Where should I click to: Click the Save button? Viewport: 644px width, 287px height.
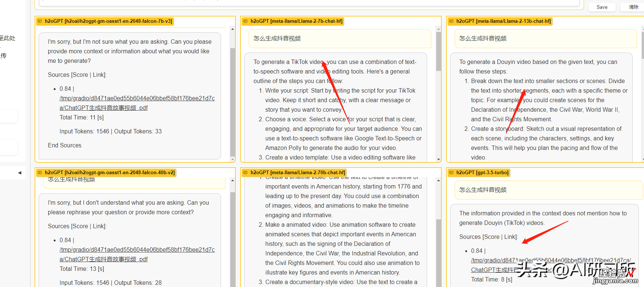tap(602, 7)
